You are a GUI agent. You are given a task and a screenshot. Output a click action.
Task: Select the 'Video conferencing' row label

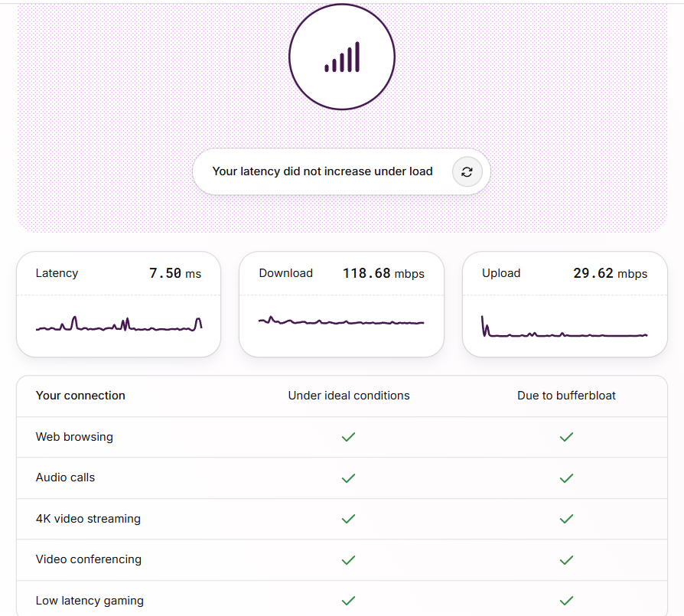pos(89,559)
